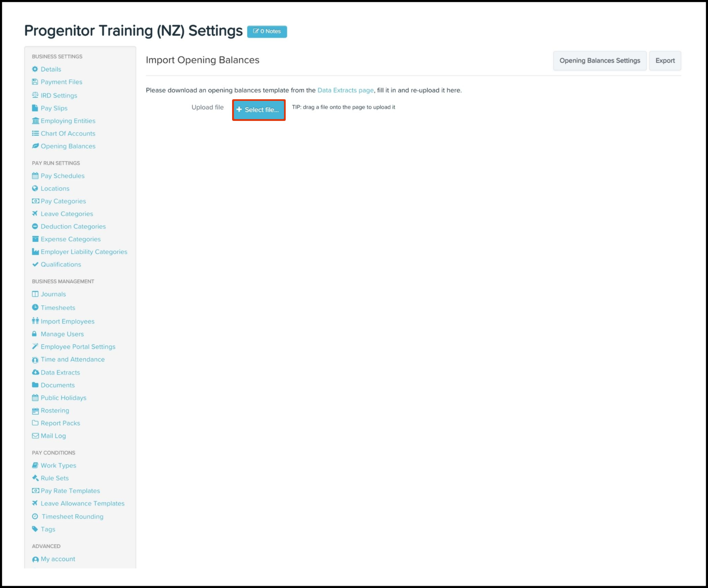Screen dimensions: 708x588
Task: Click the gavel icon beside Rule Sets
Action: point(35,478)
